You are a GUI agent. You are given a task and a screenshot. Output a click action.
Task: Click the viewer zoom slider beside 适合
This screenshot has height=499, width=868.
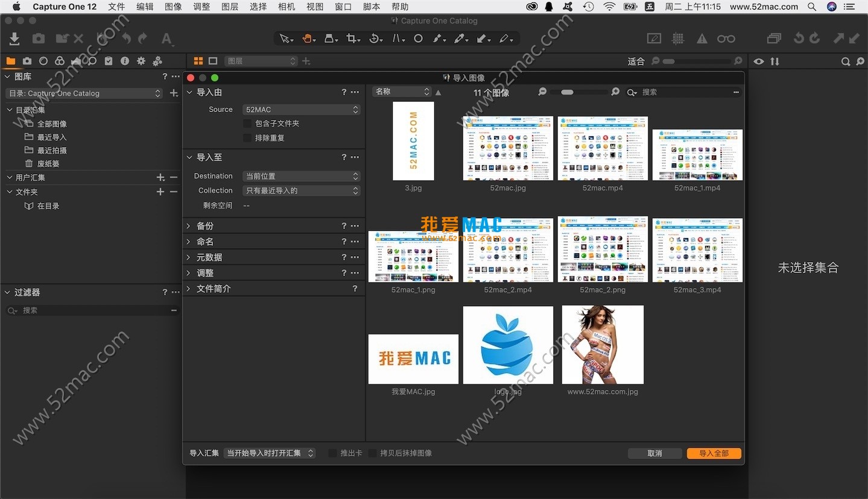[x=697, y=61]
